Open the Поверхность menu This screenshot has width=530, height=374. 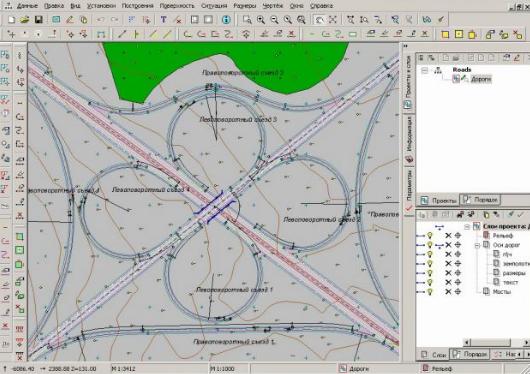click(x=177, y=6)
